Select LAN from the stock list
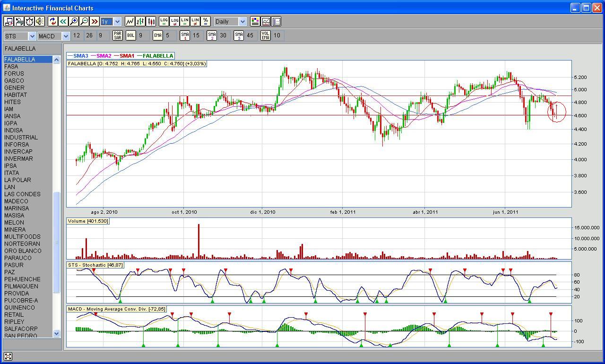Viewport: 605px width, 364px height. tap(10, 187)
